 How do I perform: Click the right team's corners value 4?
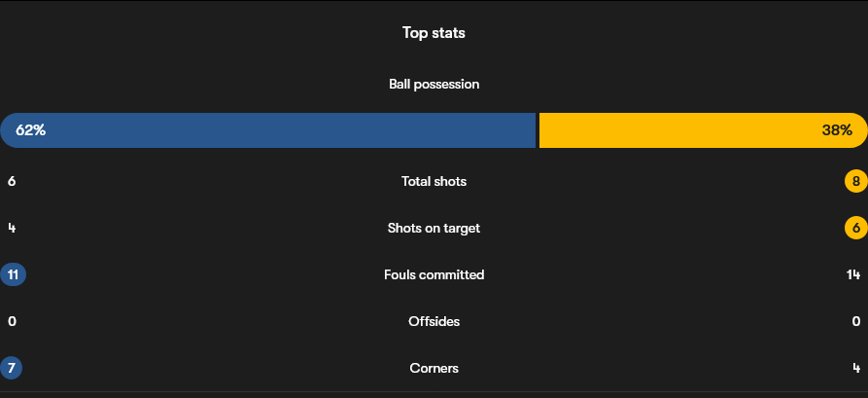click(856, 368)
